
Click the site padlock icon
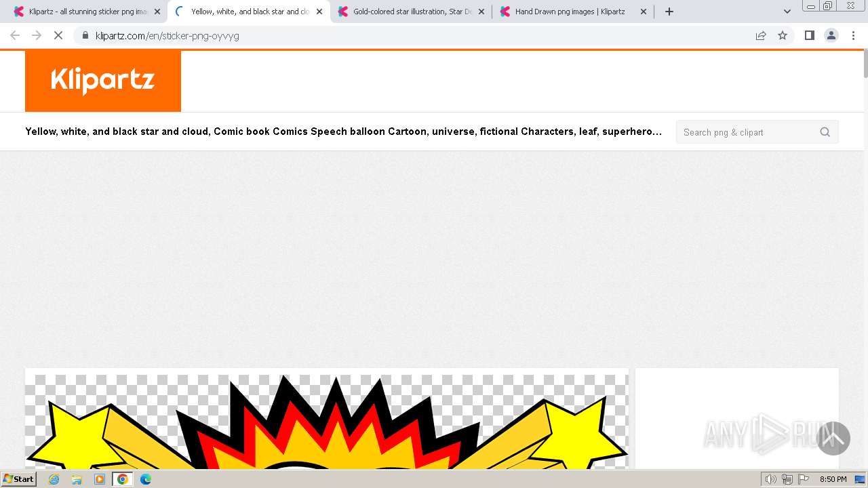coord(85,35)
